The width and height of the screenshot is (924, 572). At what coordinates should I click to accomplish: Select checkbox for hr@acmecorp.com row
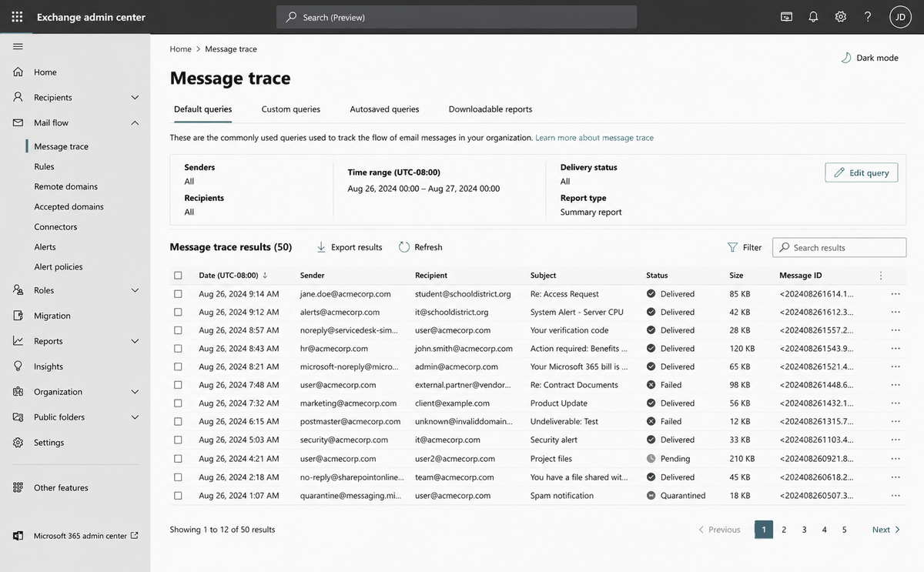(179, 349)
